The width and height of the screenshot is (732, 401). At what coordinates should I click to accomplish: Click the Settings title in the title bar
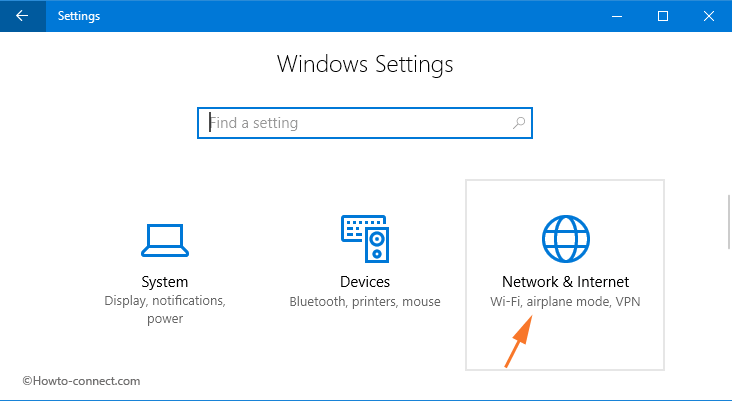pos(79,16)
